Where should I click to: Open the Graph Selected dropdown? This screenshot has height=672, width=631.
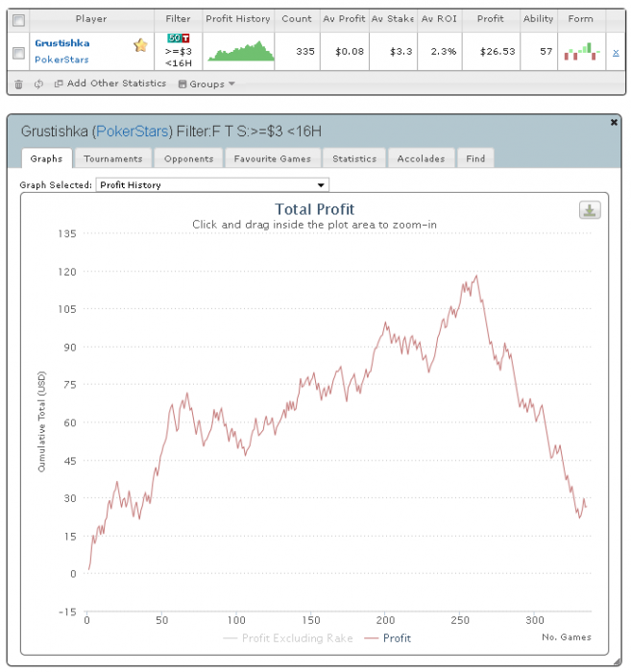212,185
